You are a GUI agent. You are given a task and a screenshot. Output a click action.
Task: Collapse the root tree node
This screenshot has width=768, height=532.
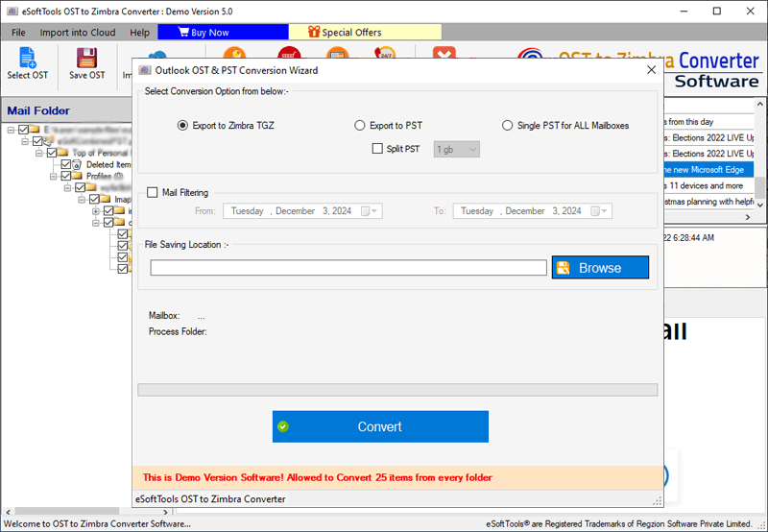[x=11, y=130]
